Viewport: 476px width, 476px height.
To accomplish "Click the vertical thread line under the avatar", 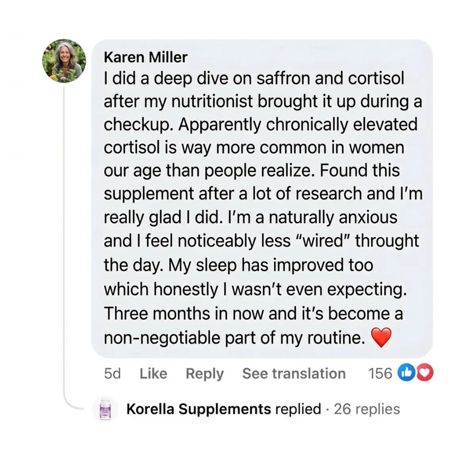I will (x=64, y=238).
